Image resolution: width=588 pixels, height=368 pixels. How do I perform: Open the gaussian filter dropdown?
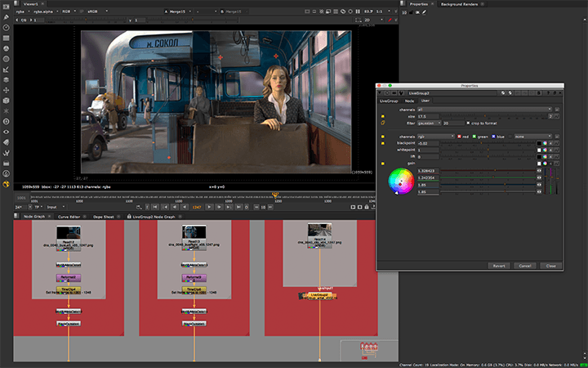click(427, 123)
